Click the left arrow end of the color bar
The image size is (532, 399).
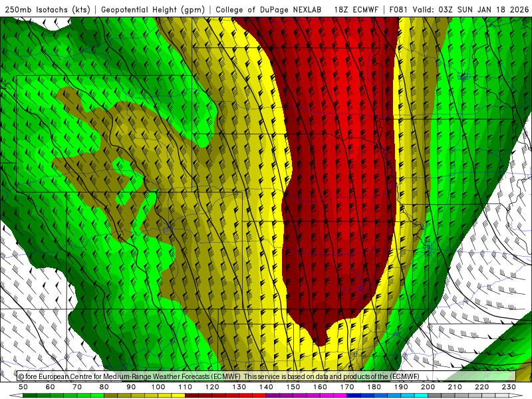pyautogui.click(x=16, y=396)
